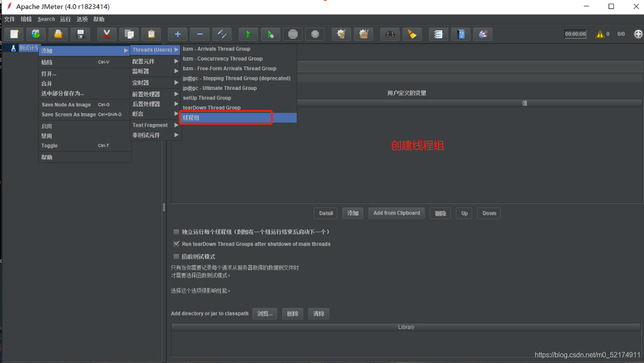This screenshot has height=363, width=644.
Task: Enable run each thread group independently checkbox
Action: tap(176, 232)
